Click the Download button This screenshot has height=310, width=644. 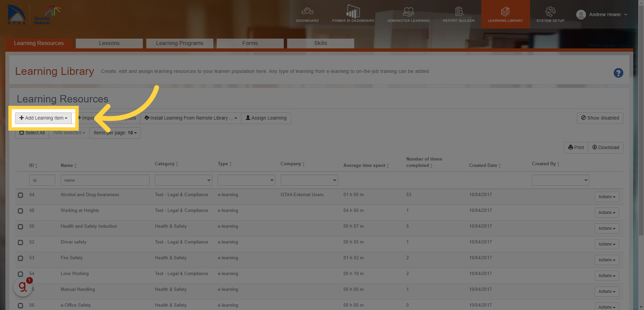click(x=606, y=147)
